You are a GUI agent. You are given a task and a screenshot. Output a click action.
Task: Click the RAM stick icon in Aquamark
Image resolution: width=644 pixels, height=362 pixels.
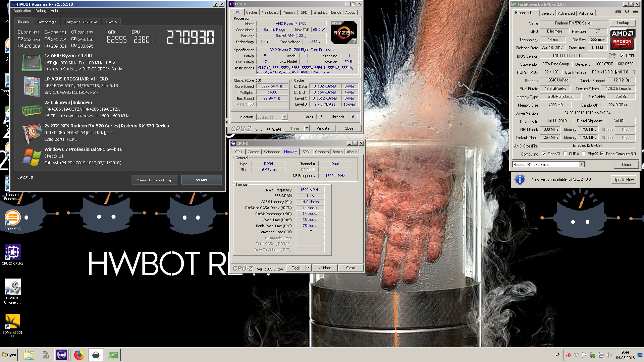pyautogui.click(x=31, y=110)
